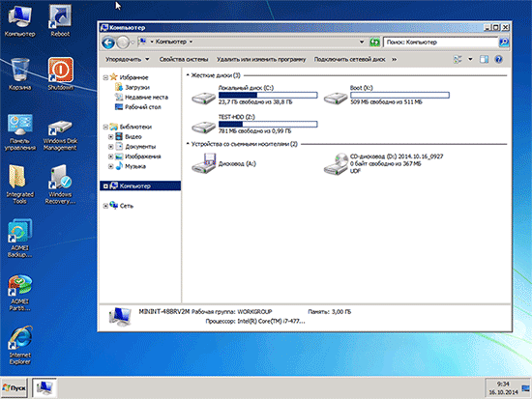
Task: Launch AOMEI Backupper desktop shortcut
Action: [19, 238]
